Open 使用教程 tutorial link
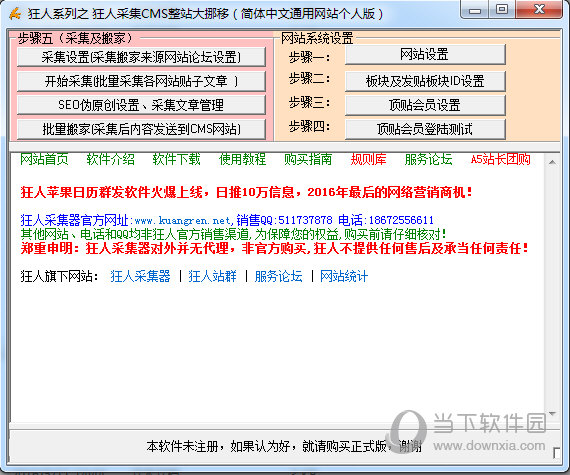570x475 pixels. coord(242,159)
